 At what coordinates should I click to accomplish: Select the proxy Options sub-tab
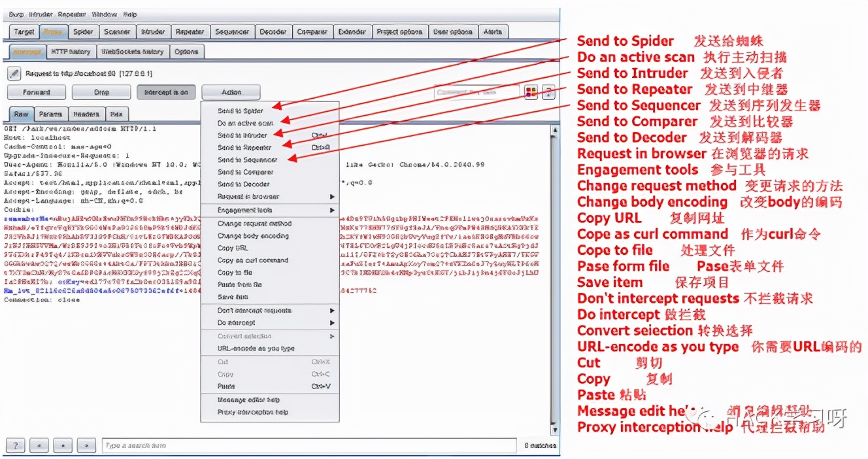coord(187,52)
